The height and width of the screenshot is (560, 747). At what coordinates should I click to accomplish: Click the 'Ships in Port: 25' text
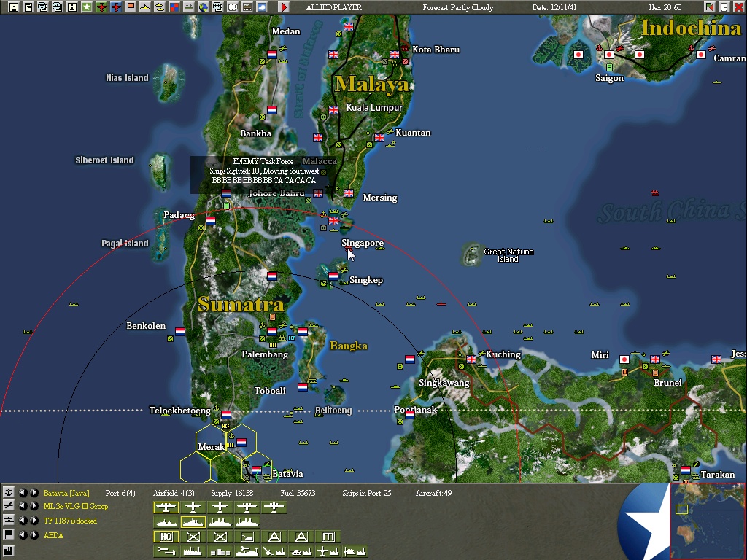coord(366,493)
